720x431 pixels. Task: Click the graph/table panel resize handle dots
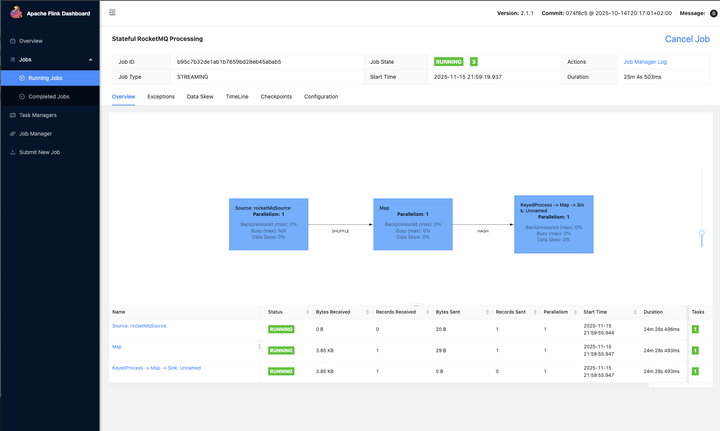coord(416,305)
